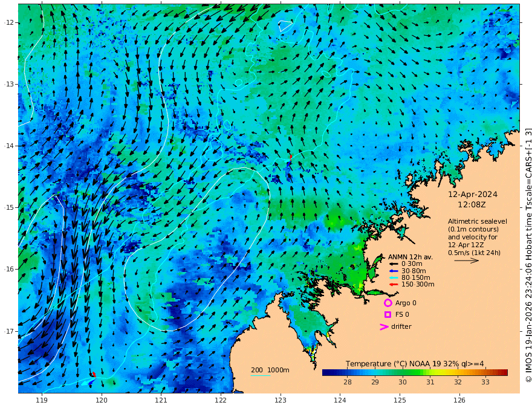Click the '200 1000m' isobath label

[270, 370]
